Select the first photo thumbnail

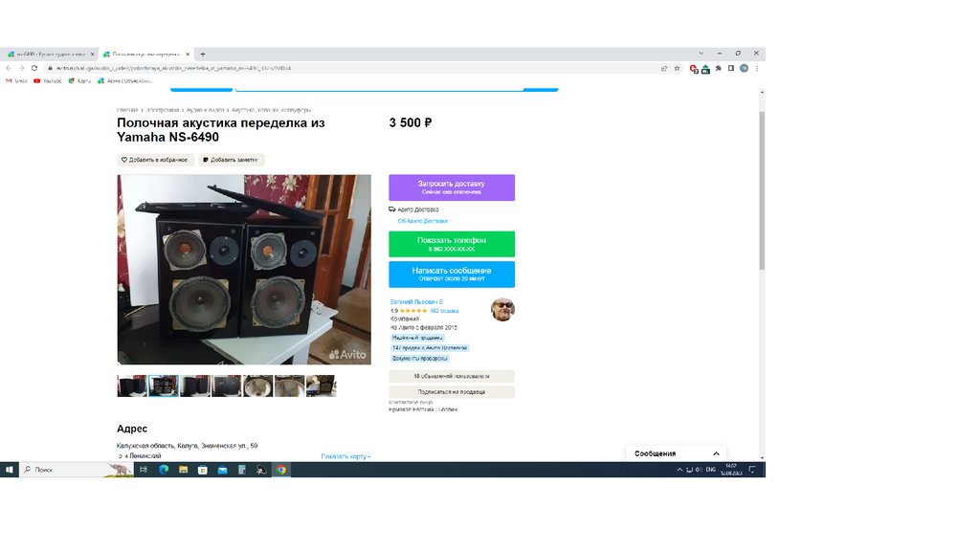click(x=132, y=386)
